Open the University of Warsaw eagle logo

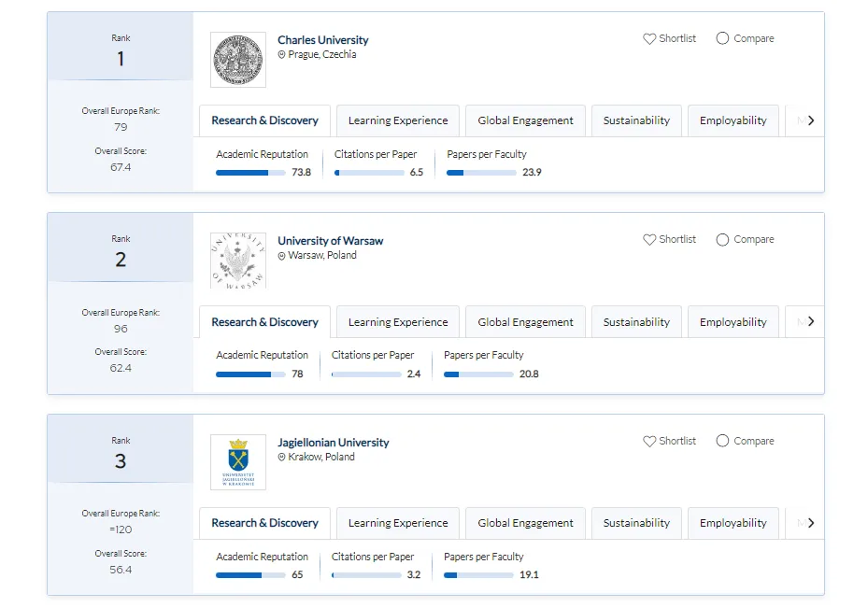tap(238, 261)
